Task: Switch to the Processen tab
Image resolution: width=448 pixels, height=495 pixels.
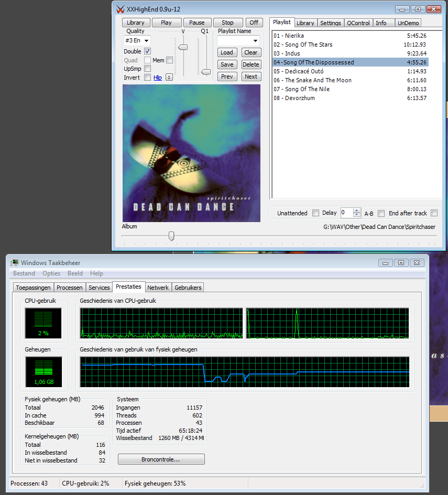Action: tap(70, 288)
